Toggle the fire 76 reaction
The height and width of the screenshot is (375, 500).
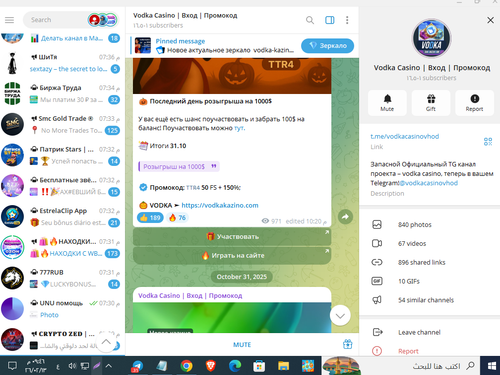click(177, 218)
